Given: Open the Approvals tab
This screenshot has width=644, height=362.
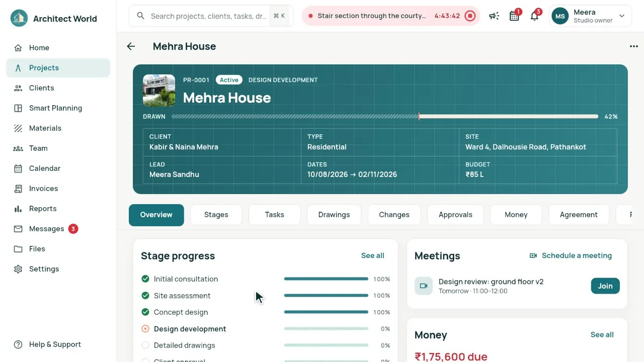Looking at the screenshot, I should [455, 215].
